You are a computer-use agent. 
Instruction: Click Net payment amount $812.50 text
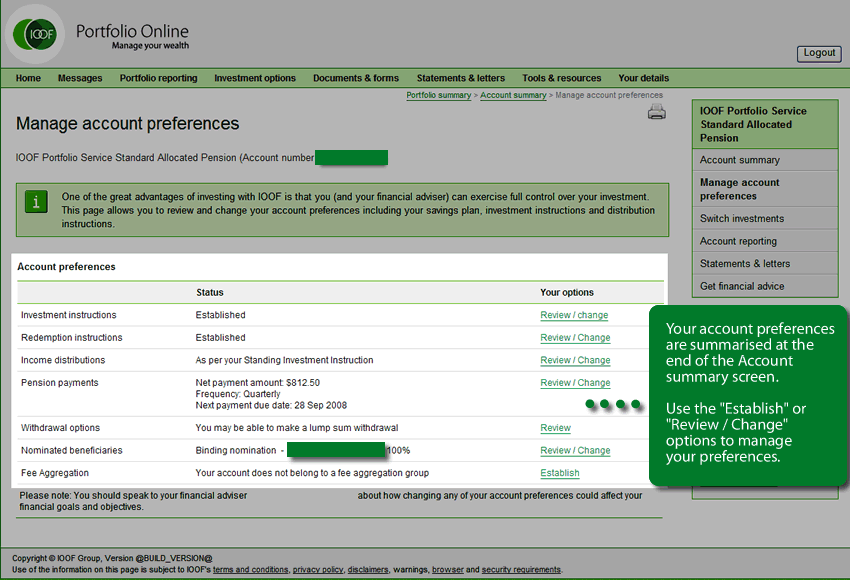[x=257, y=383]
